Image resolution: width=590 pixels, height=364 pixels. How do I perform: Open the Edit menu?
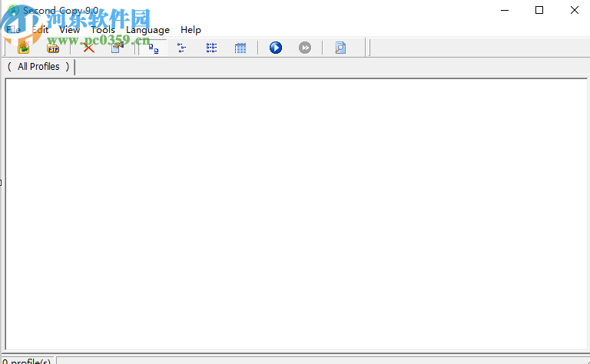[40, 30]
